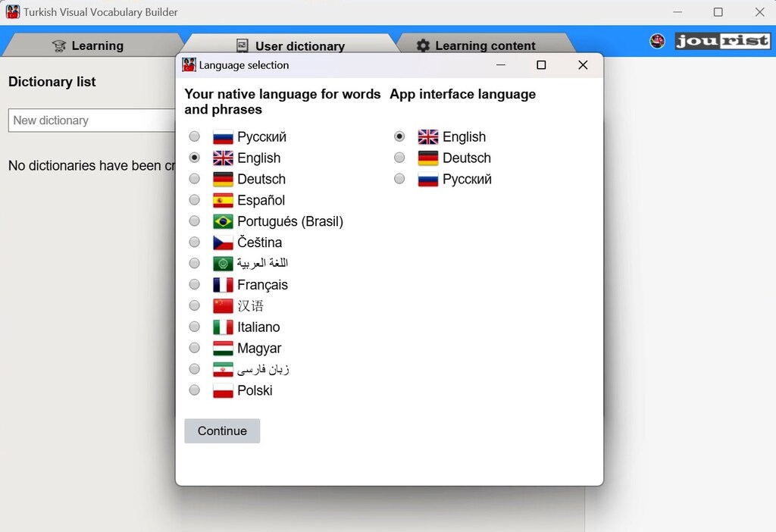The height and width of the screenshot is (532, 776).
Task: Click the Italiano label text
Action: click(x=258, y=327)
